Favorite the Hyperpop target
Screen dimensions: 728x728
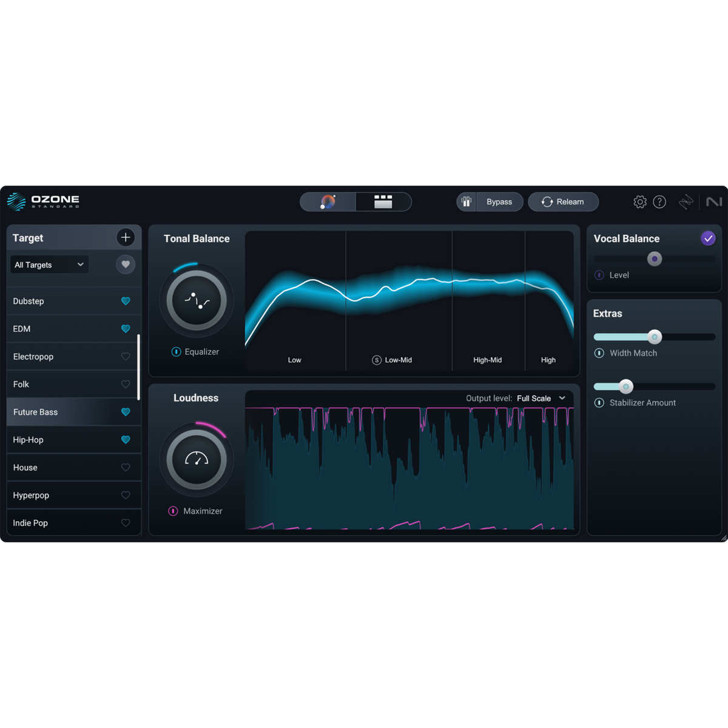[x=126, y=495]
